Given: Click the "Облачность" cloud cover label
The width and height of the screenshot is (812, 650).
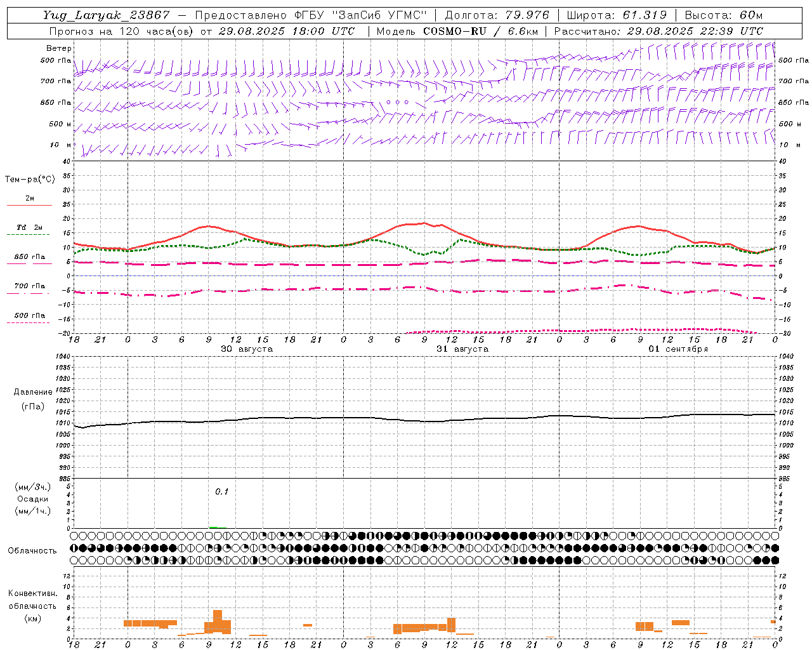Looking at the screenshot, I should pyautogui.click(x=32, y=550).
